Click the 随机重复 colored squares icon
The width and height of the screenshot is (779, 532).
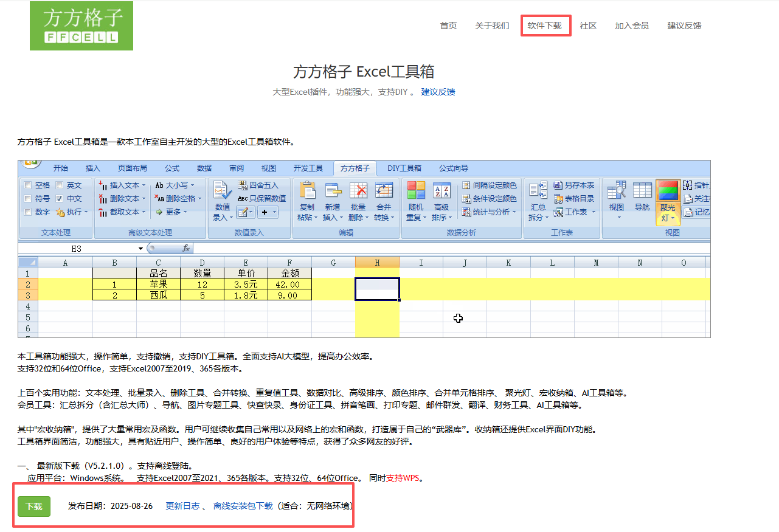[x=416, y=190]
